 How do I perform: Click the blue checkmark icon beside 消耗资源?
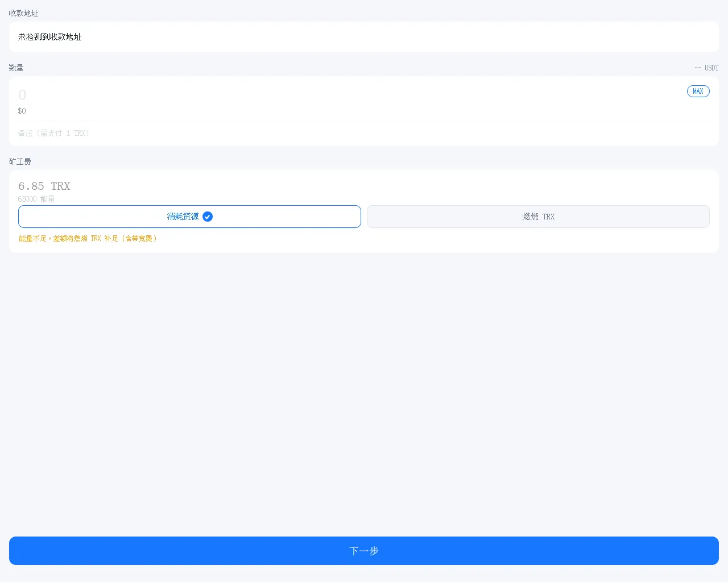click(208, 217)
